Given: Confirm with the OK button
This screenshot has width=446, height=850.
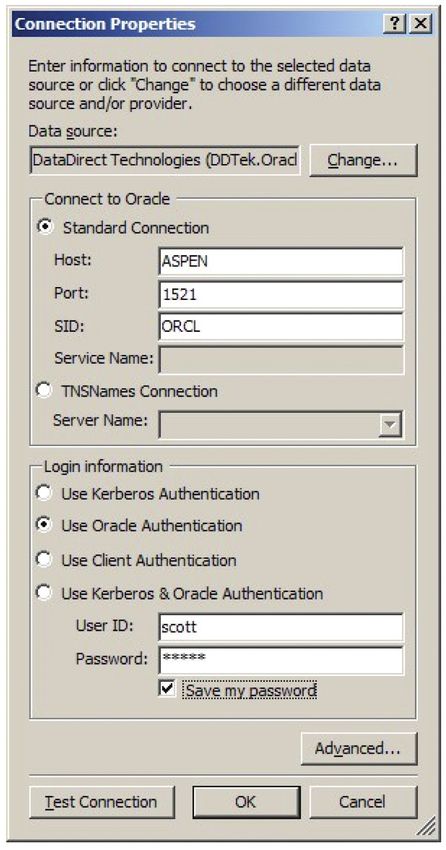Looking at the screenshot, I should (246, 802).
